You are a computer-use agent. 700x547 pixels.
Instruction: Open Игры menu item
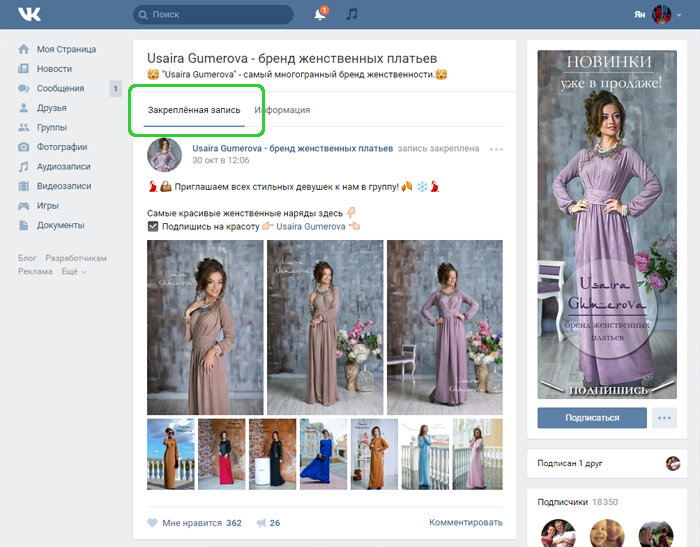(x=48, y=206)
